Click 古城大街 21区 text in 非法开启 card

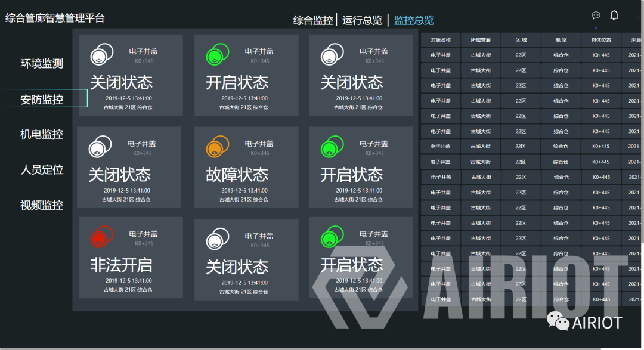[x=128, y=290]
